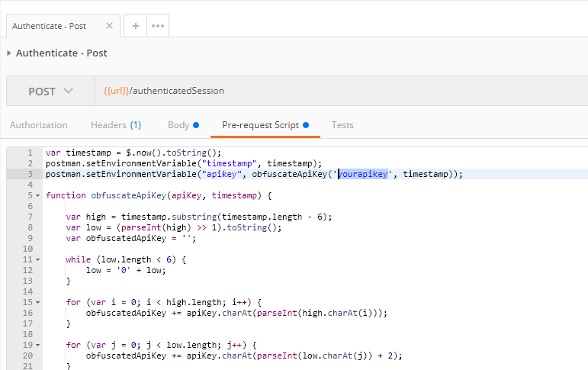This screenshot has height=370, width=588.
Task: Switch to the Tests tab
Action: 342,125
